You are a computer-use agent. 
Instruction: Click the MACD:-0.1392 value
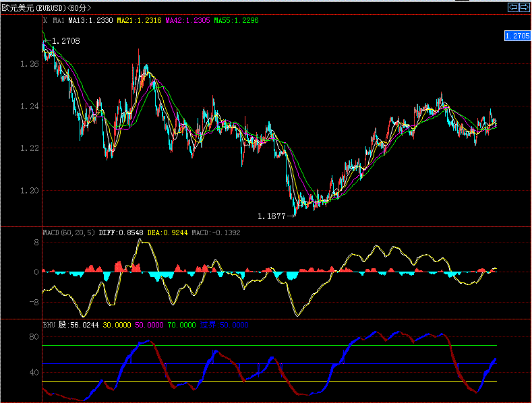[x=216, y=232]
